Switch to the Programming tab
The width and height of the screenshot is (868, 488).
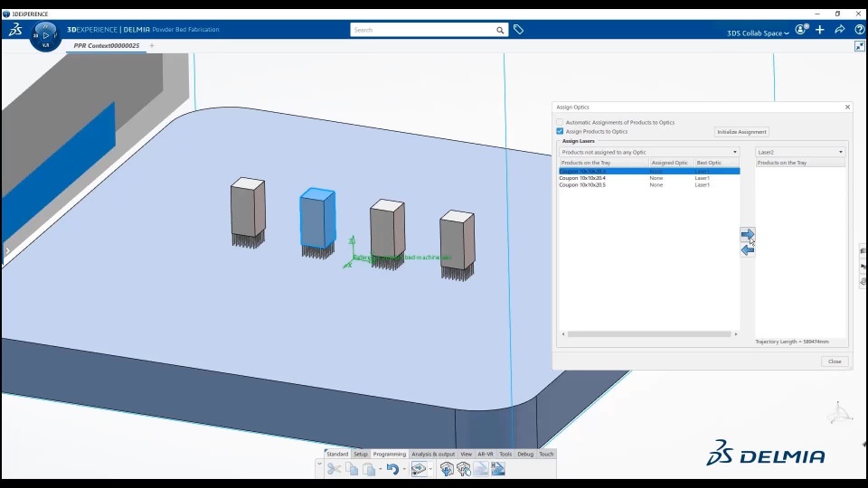389,454
